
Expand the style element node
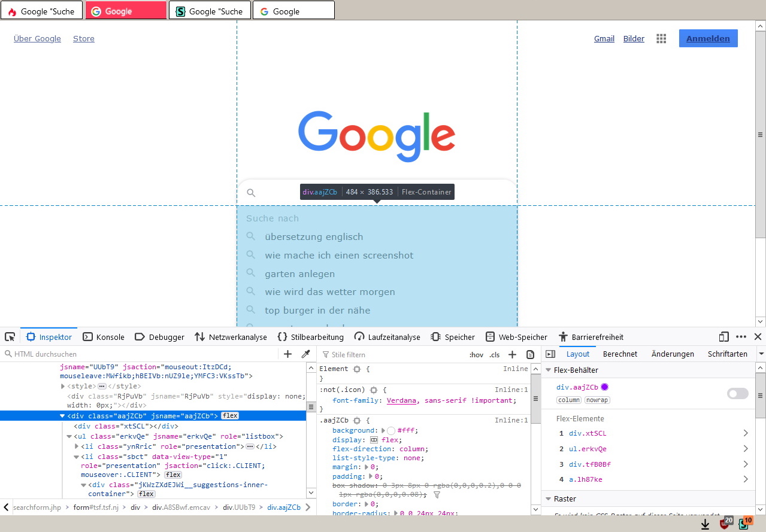tap(63, 386)
